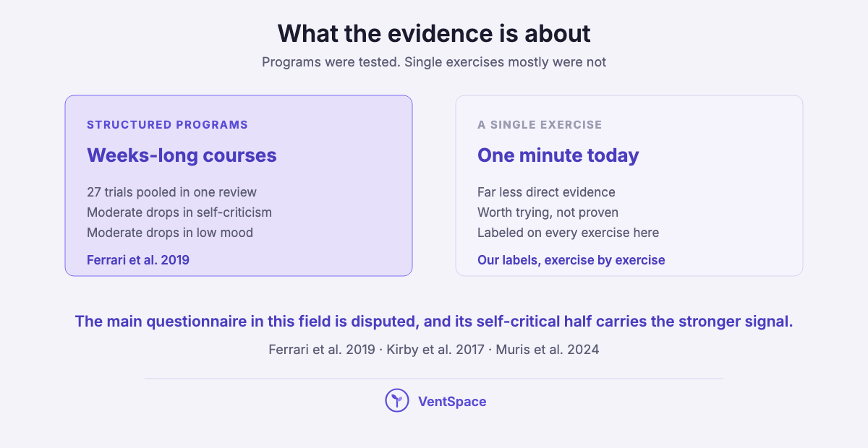Click the 'One minute today' heading
Screen dimensions: 868x448
tap(558, 155)
